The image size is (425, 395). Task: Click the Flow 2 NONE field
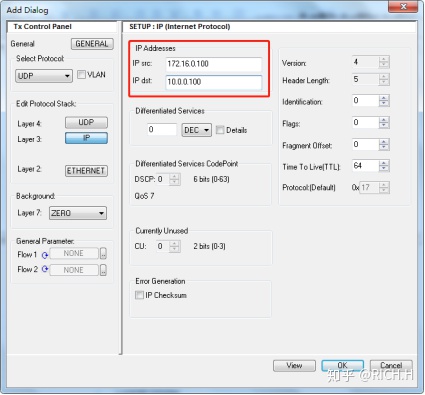tap(74, 270)
